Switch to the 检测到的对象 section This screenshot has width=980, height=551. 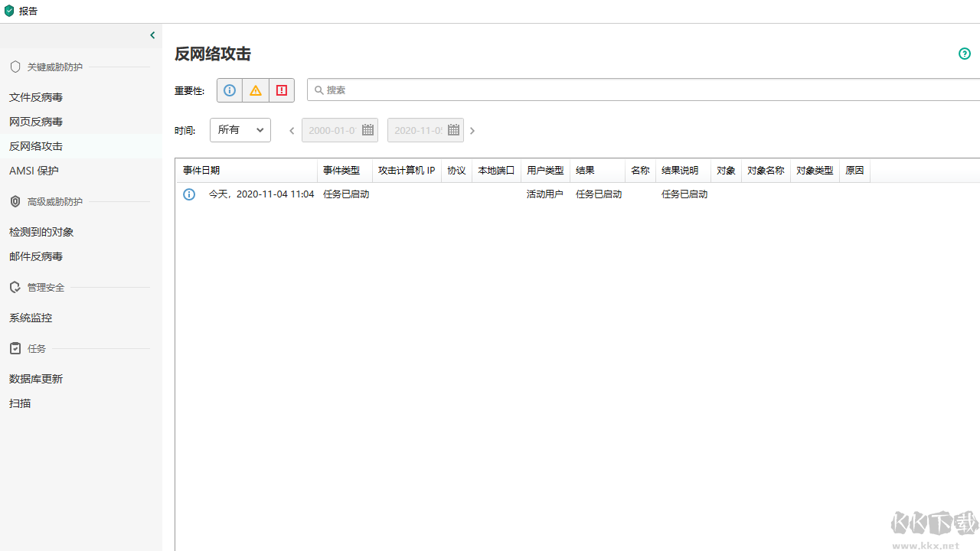coord(41,232)
